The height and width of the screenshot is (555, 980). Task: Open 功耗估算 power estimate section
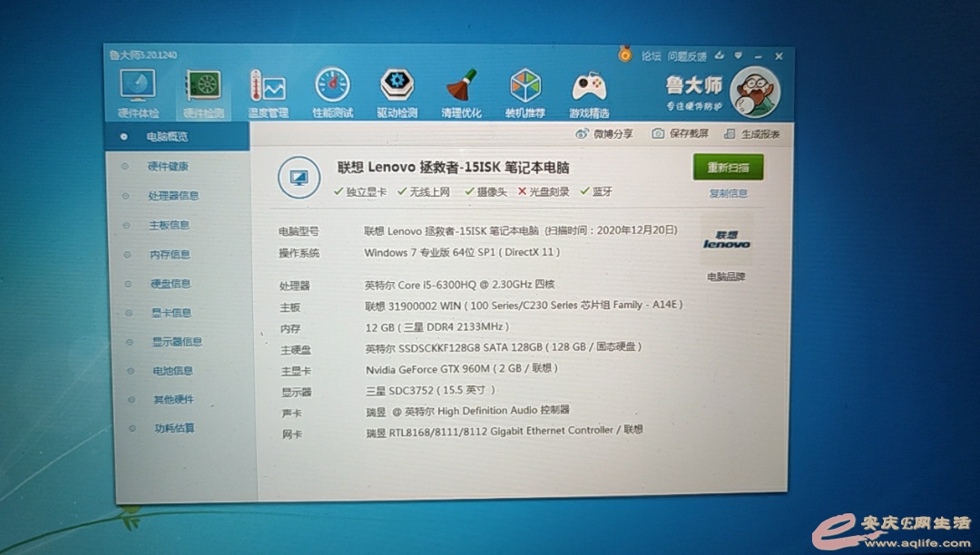click(x=173, y=428)
